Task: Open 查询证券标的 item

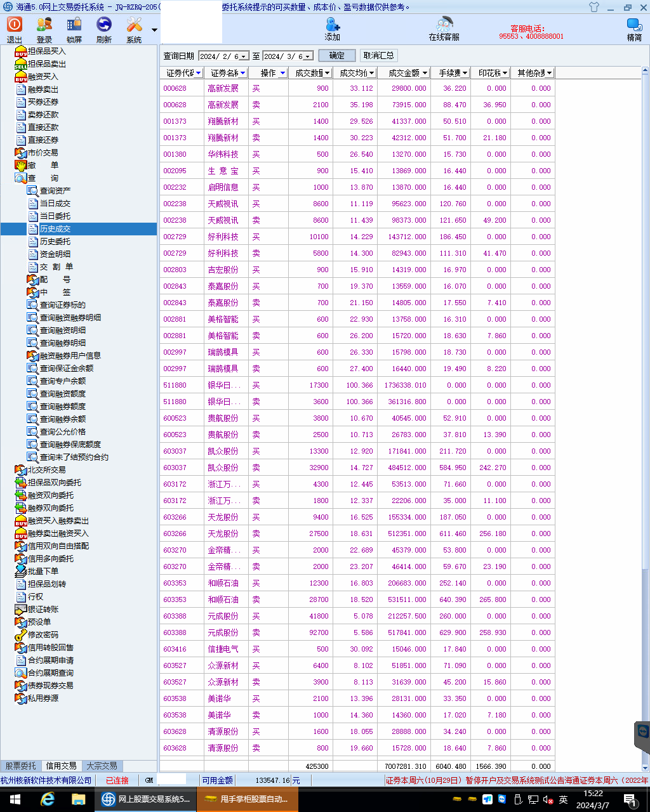Action: [x=63, y=304]
